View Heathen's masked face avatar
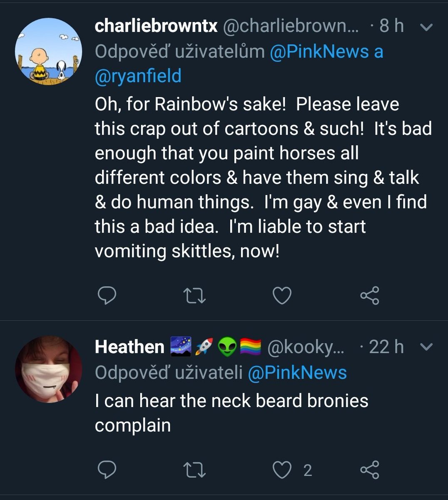Image resolution: width=448 pixels, height=500 pixels. [49, 369]
